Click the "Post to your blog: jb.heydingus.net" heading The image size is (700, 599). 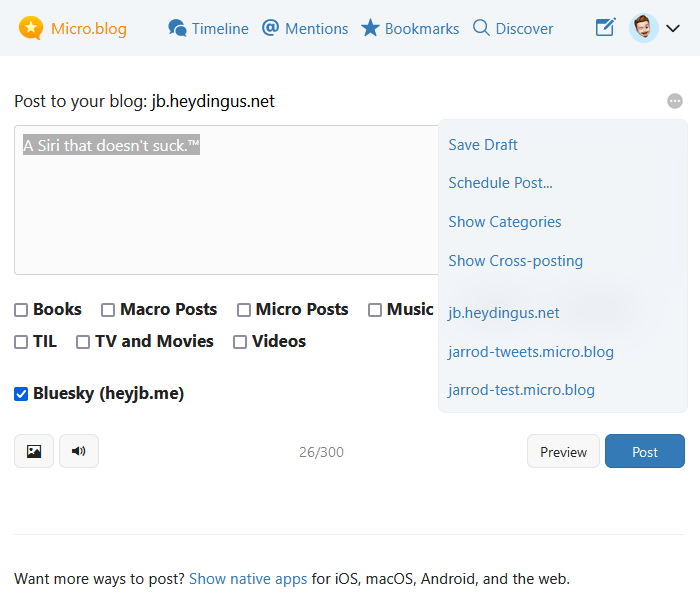144,101
